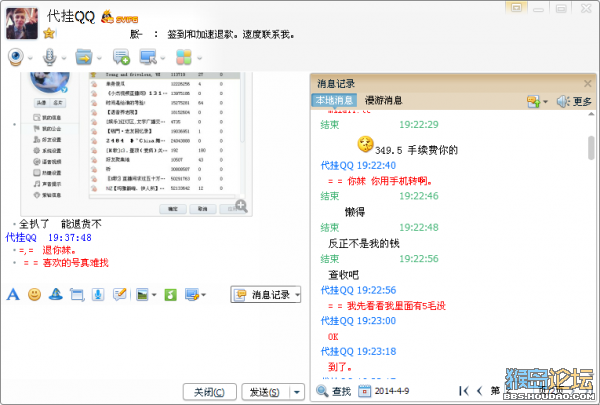Start a video call with webcam icon
600x405 pixels.
[x=16, y=57]
